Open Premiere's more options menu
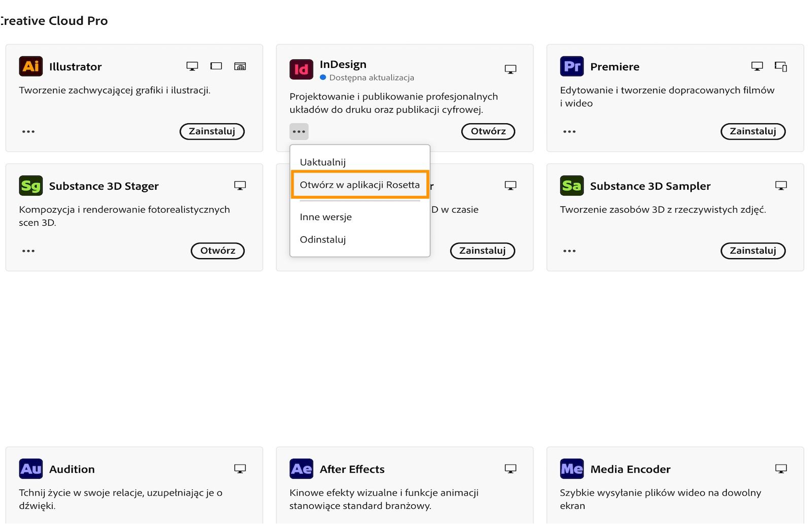This screenshot has width=812, height=524. click(569, 131)
